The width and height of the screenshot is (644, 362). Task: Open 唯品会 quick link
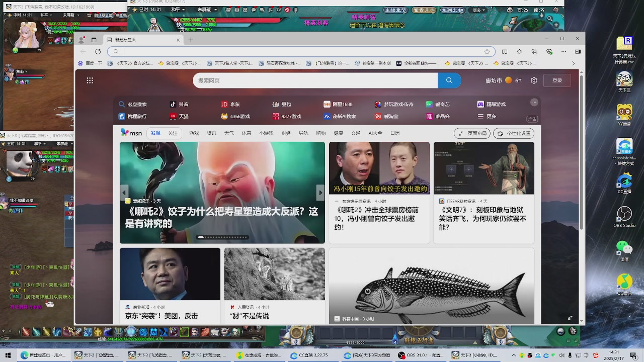tap(438, 117)
